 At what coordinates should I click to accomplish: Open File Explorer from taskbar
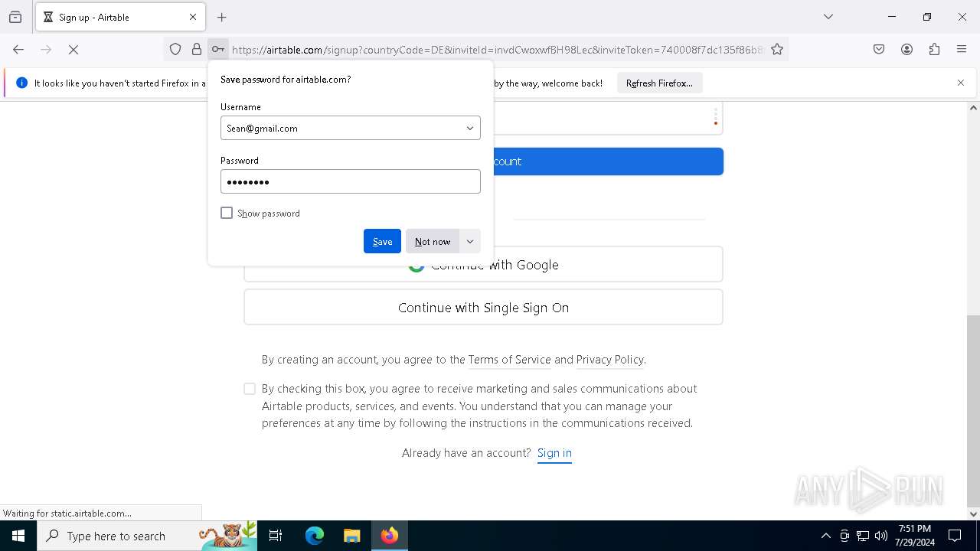[x=351, y=536]
